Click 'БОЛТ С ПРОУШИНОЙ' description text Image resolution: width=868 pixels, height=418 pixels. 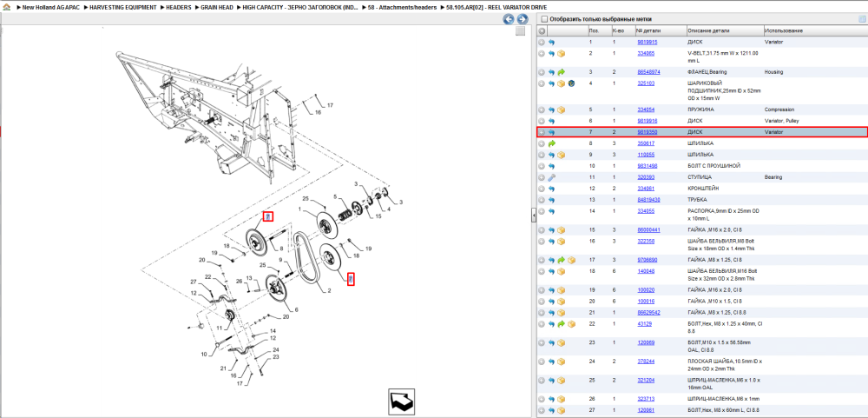714,166
